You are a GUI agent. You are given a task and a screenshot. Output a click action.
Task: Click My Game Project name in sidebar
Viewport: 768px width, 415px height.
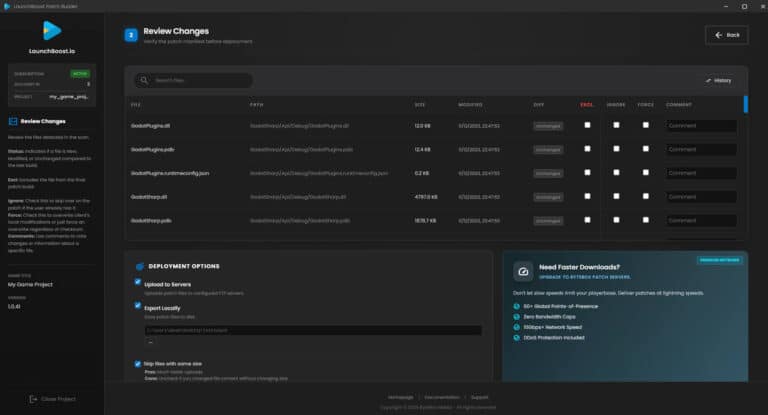pos(30,285)
